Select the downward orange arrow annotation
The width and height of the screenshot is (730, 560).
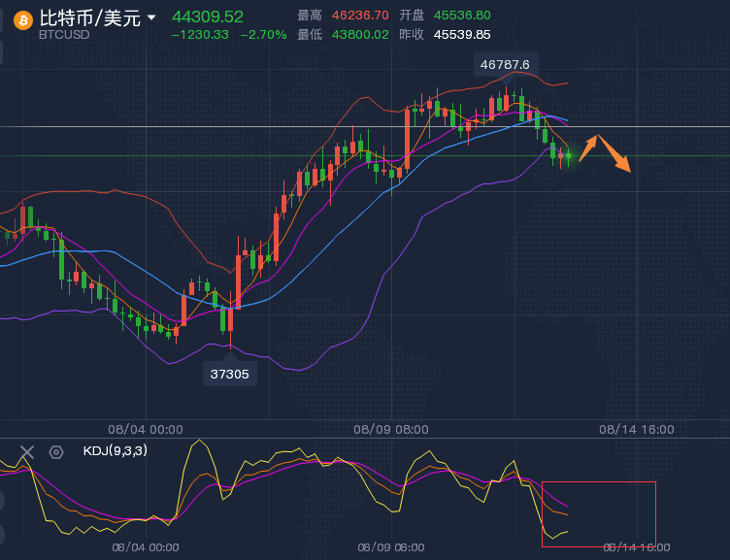click(615, 155)
